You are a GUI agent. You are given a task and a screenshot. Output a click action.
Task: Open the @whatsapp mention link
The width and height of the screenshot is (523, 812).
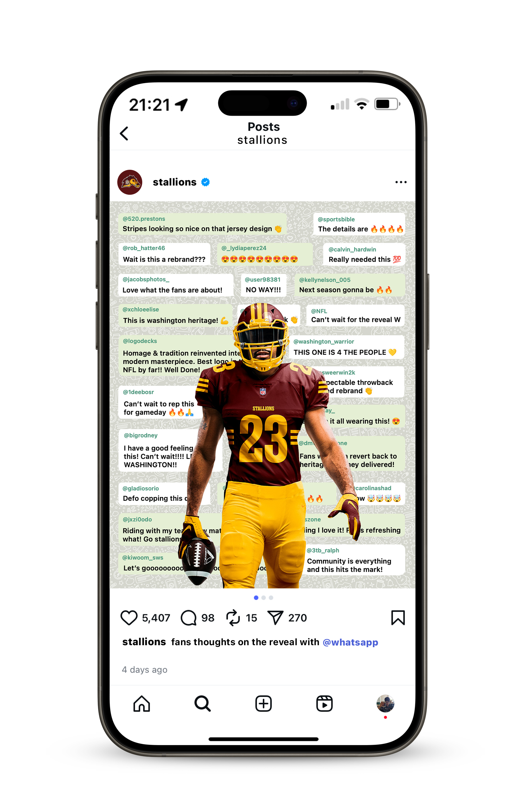click(350, 642)
